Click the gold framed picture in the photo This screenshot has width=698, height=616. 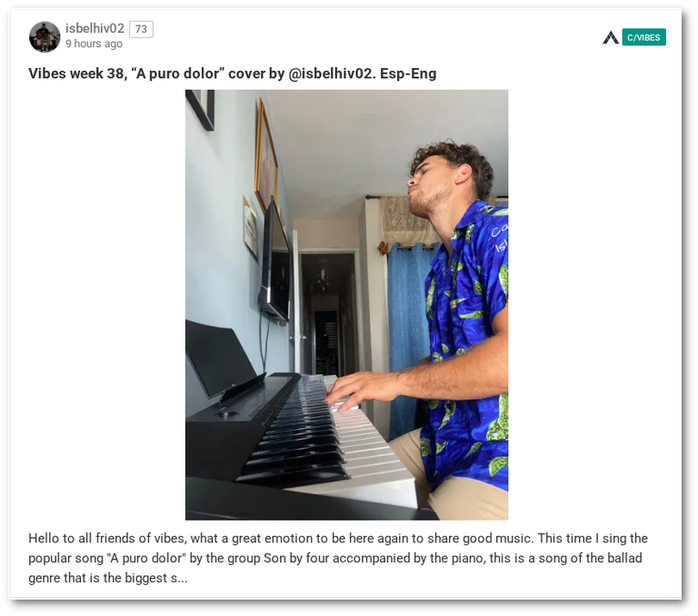[266, 155]
